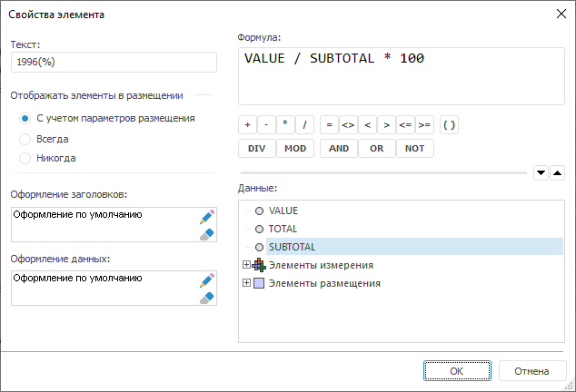Insert the not-equal operator
576x392 pixels.
pos(348,126)
